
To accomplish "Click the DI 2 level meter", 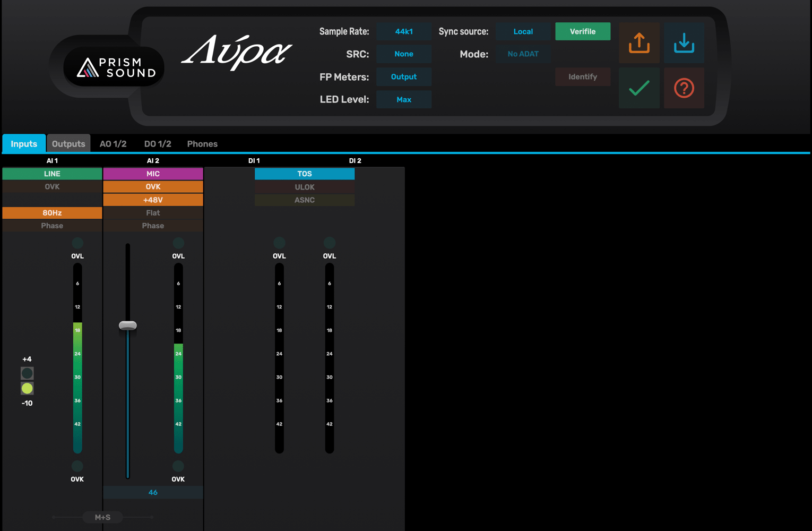I will pyautogui.click(x=330, y=358).
